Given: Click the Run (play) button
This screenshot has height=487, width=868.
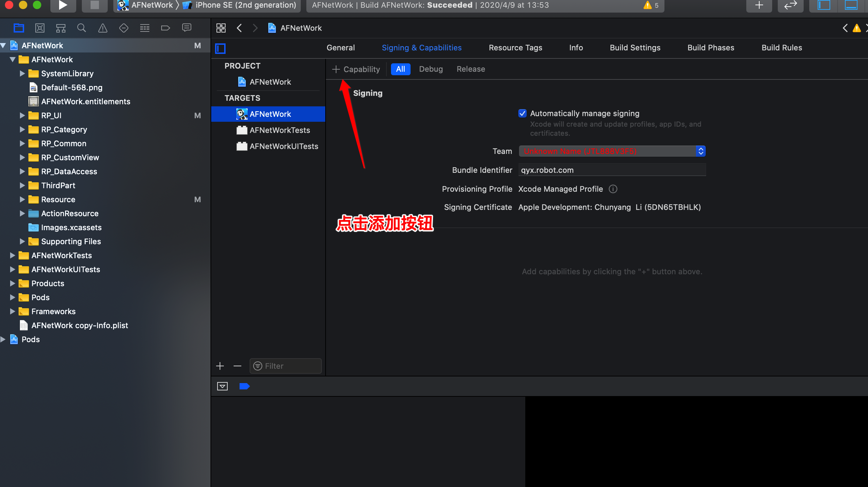Looking at the screenshot, I should point(63,5).
